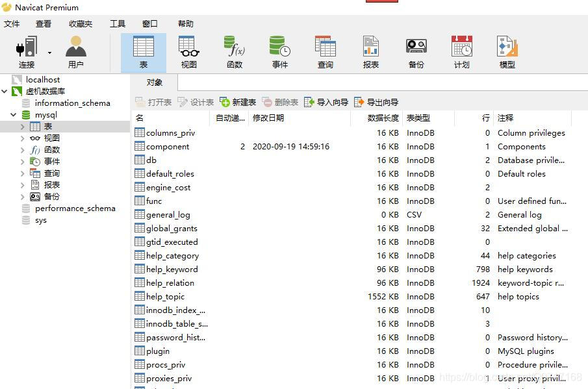
Task: Expand the 函数 tree node
Action: 23,150
